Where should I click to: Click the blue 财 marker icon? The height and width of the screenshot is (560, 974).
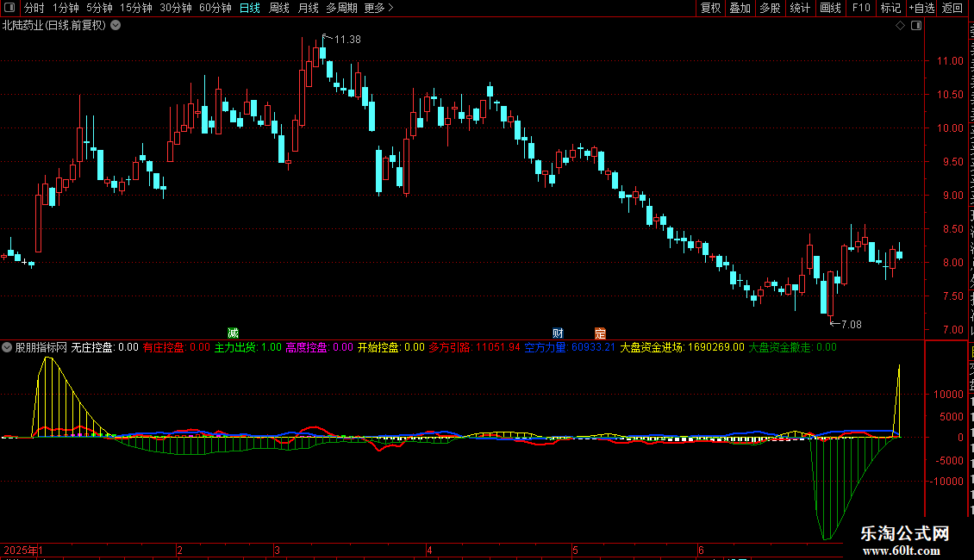[558, 333]
